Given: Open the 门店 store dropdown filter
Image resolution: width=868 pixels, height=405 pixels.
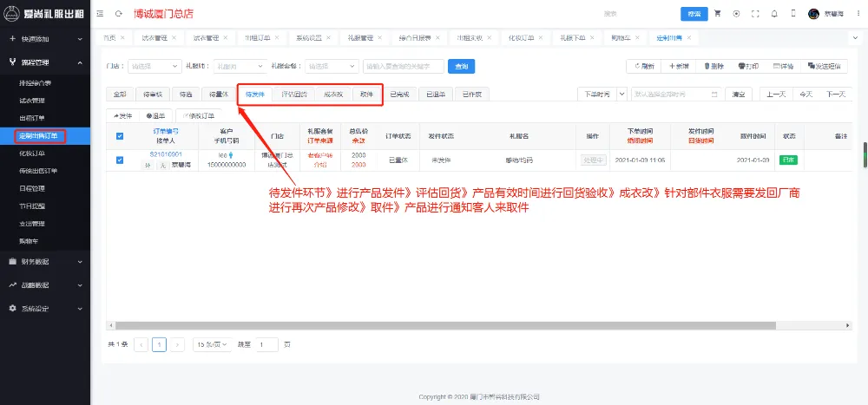Looking at the screenshot, I should click(x=155, y=66).
